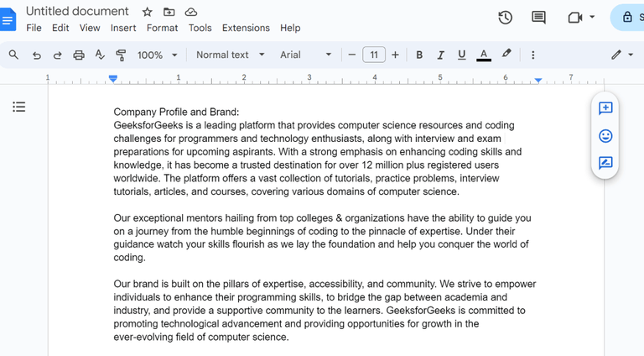The height and width of the screenshot is (356, 644).
Task: Open the Edit menu
Action: (60, 28)
